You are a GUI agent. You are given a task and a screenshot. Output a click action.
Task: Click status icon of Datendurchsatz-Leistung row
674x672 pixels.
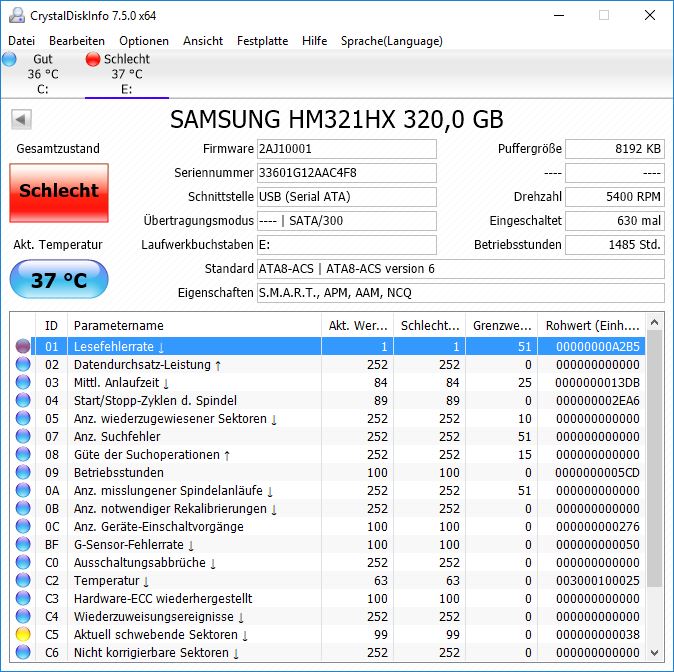point(23,364)
